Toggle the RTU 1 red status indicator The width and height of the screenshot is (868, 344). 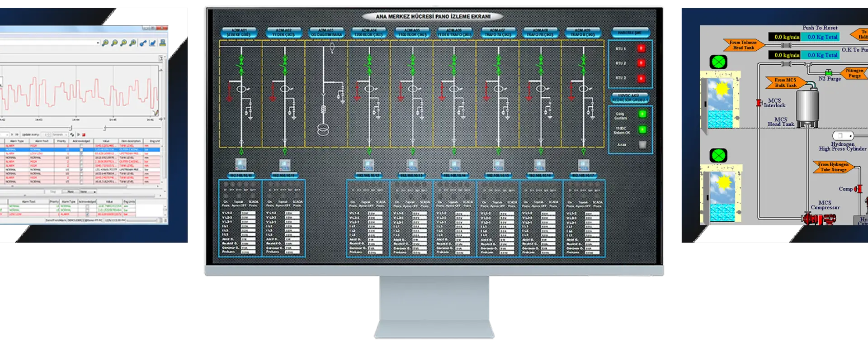(641, 48)
